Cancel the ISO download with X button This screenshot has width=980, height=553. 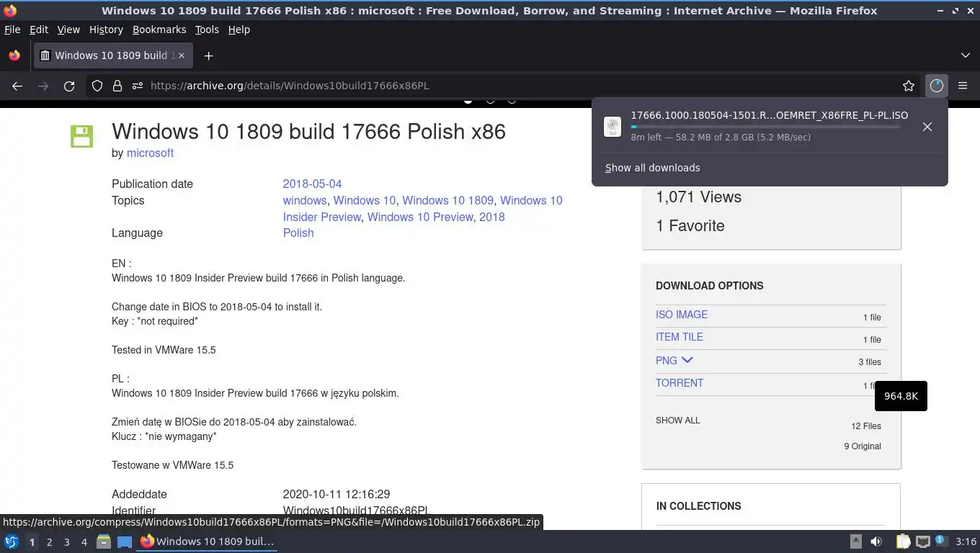point(927,127)
